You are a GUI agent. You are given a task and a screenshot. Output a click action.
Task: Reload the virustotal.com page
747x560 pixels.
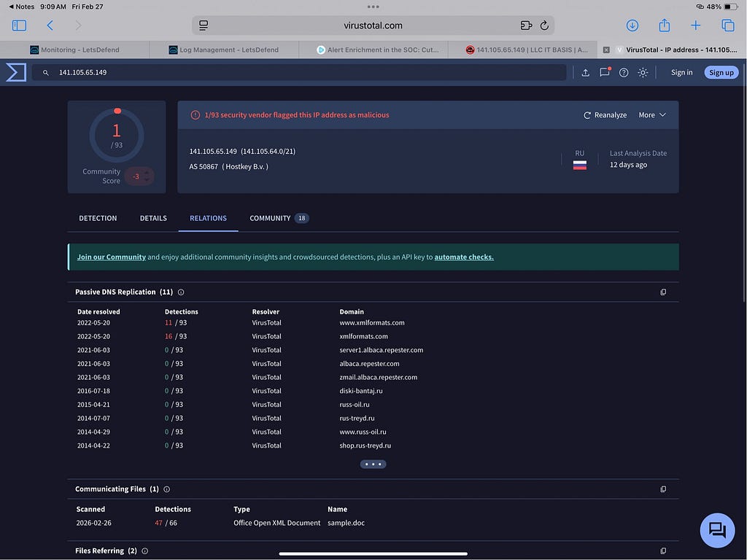[544, 26]
